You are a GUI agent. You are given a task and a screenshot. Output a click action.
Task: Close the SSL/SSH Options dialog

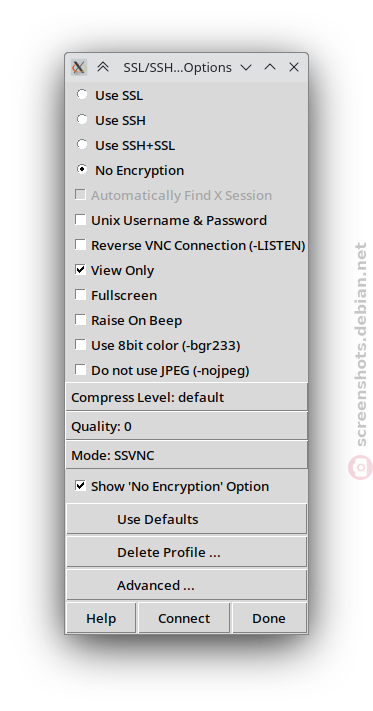pyautogui.click(x=294, y=67)
